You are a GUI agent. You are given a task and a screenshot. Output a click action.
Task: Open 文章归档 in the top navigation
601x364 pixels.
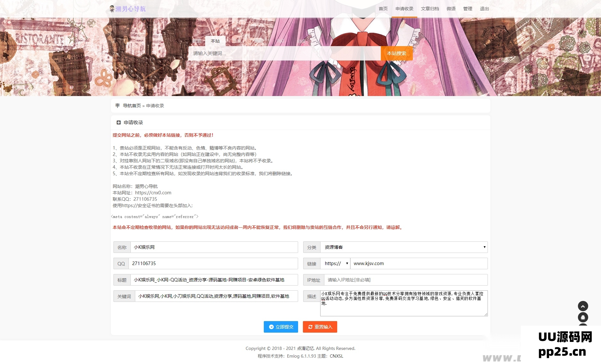pyautogui.click(x=430, y=9)
